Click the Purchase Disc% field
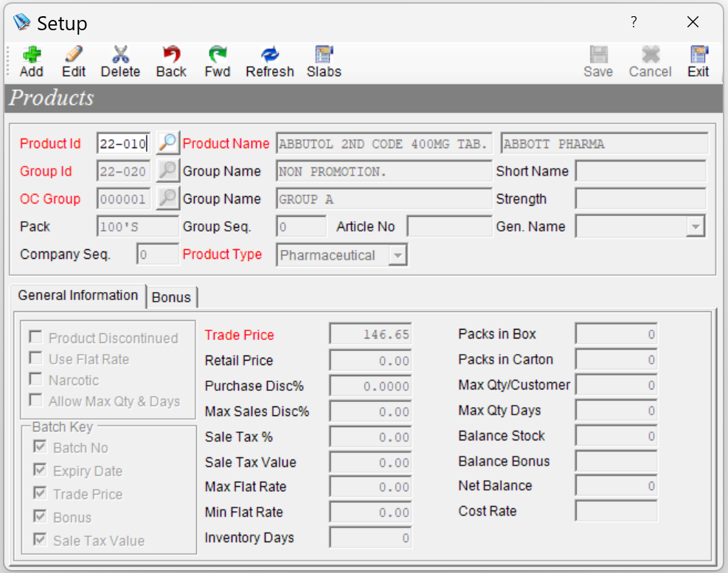This screenshot has height=573, width=728. coord(370,386)
